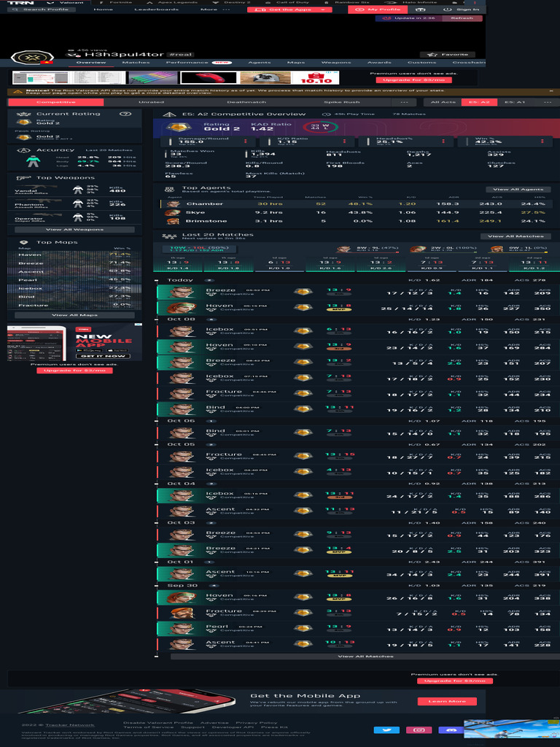
Task: Click the Brimstone agent portrait in Top Agents
Action: coord(173,221)
